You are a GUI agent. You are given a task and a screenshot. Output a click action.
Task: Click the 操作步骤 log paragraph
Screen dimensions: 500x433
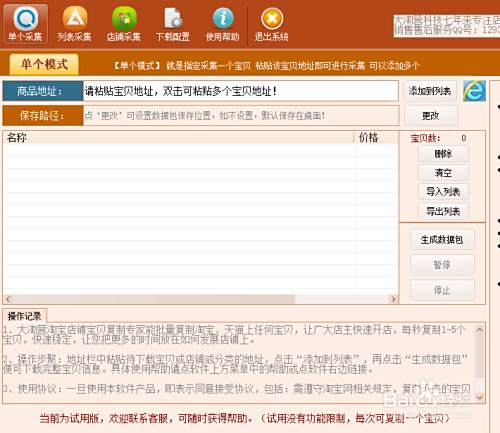click(x=235, y=364)
